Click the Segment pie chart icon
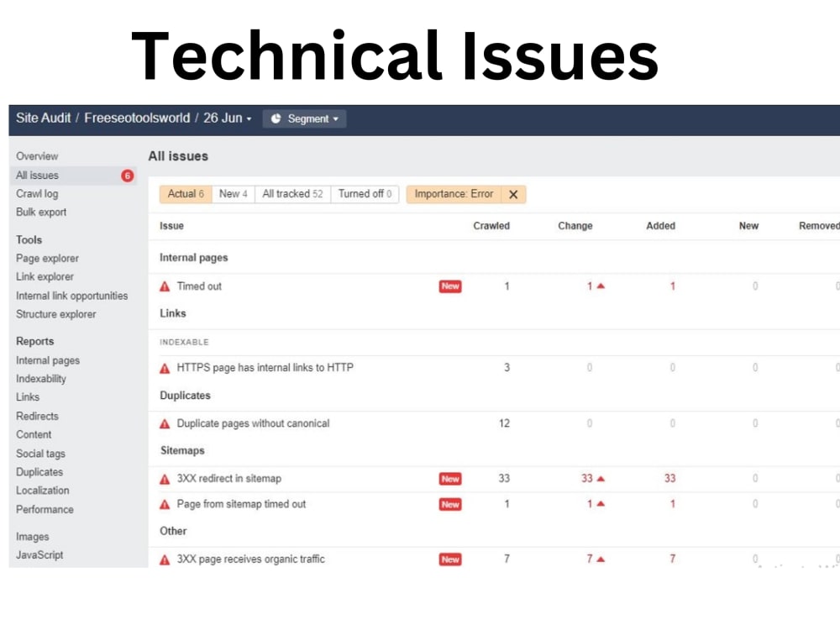 (x=276, y=119)
